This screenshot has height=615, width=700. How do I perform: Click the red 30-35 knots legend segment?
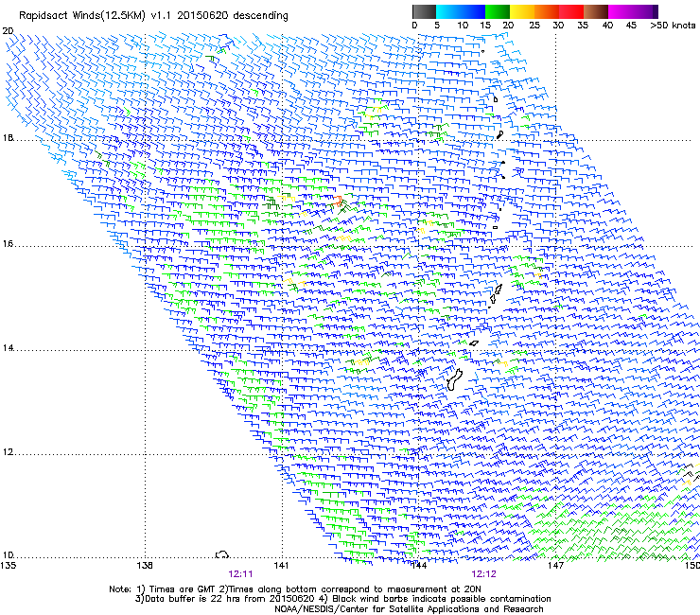[x=571, y=11]
